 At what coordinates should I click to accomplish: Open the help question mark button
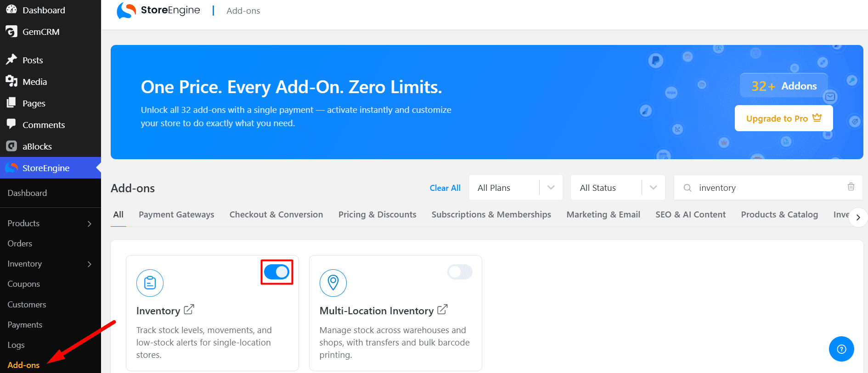(x=841, y=349)
